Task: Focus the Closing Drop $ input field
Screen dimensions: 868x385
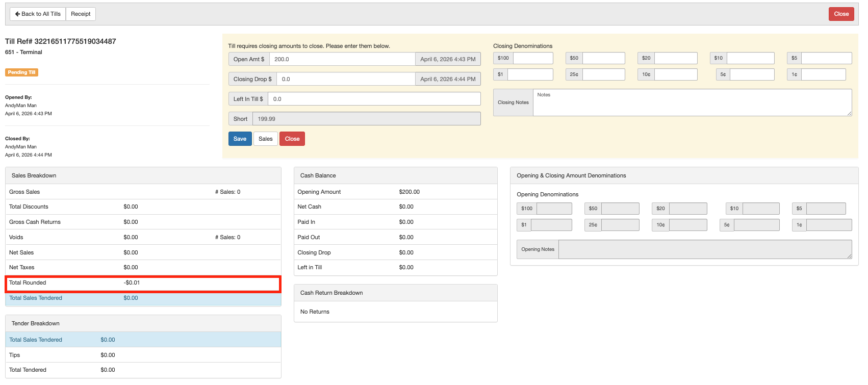Action: pos(345,79)
